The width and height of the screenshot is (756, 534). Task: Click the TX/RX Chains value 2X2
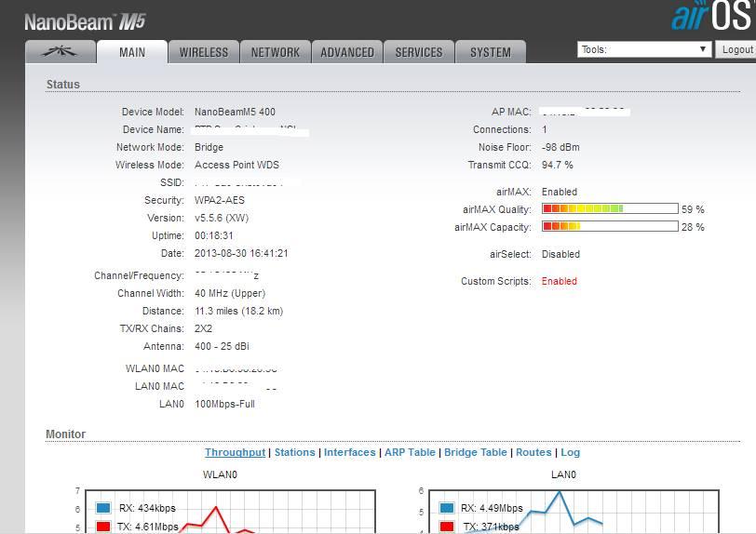tap(203, 328)
